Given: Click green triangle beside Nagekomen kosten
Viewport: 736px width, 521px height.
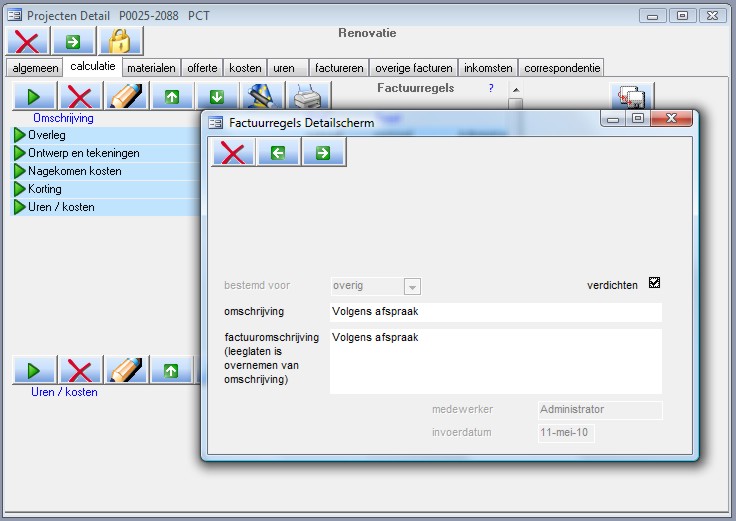Looking at the screenshot, I should (x=19, y=171).
